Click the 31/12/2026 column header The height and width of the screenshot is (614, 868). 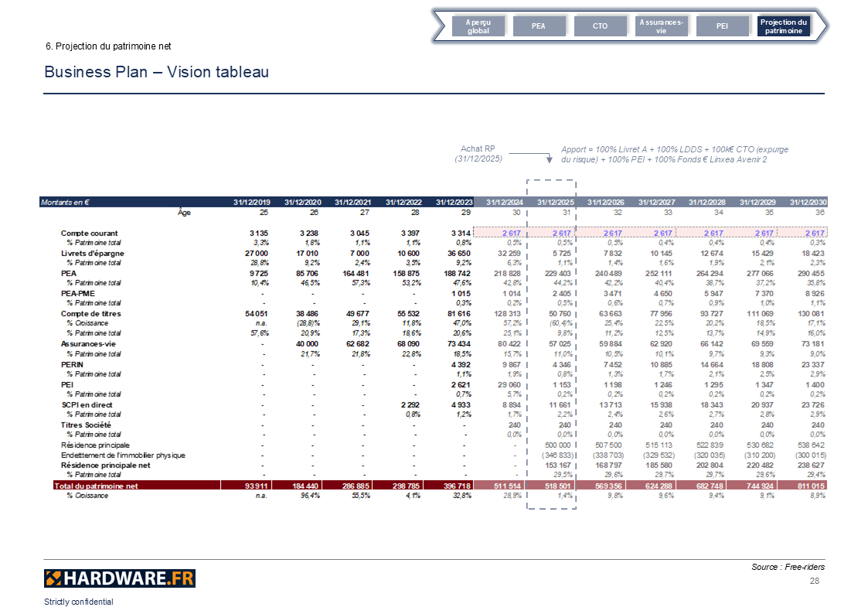tap(606, 202)
